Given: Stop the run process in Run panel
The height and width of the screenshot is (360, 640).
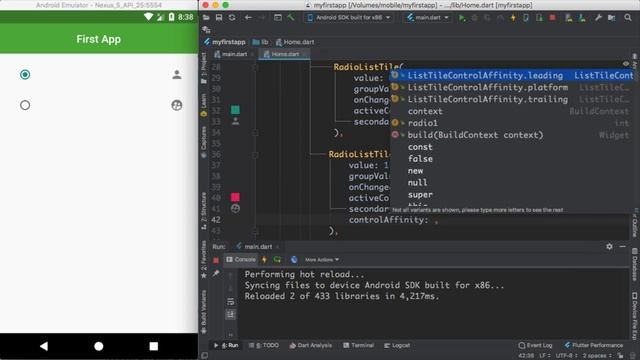Looking at the screenshot, I should click(x=216, y=260).
